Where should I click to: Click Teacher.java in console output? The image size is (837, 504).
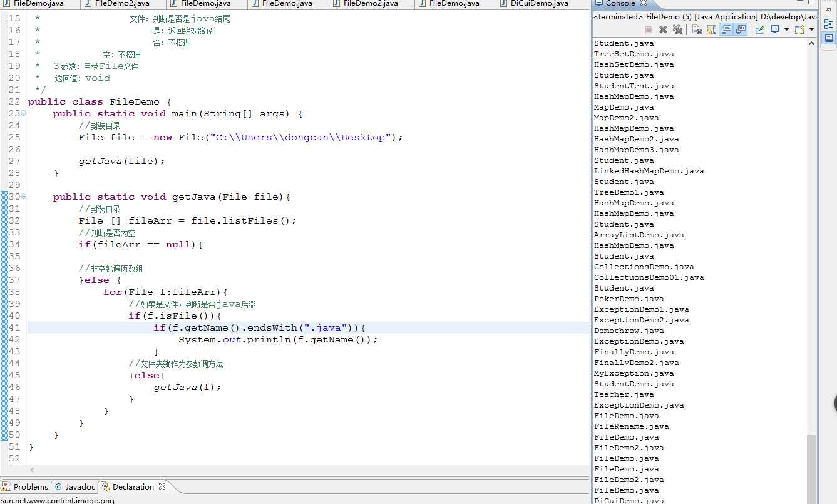coord(624,394)
